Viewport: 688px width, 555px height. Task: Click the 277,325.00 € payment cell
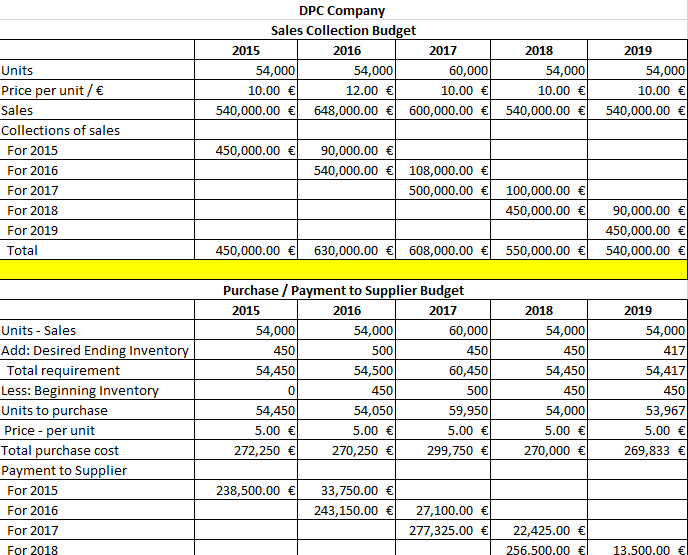448,530
